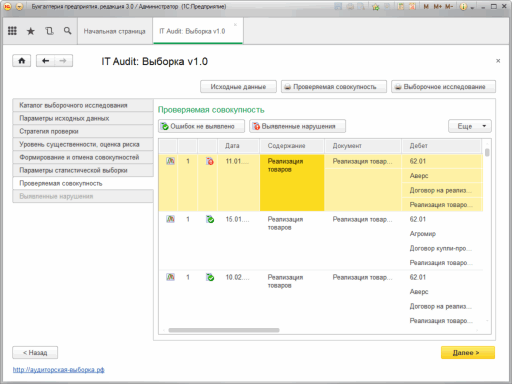Switch to Начальная страница tab
Screen dimensions: 512x384
coord(115,31)
